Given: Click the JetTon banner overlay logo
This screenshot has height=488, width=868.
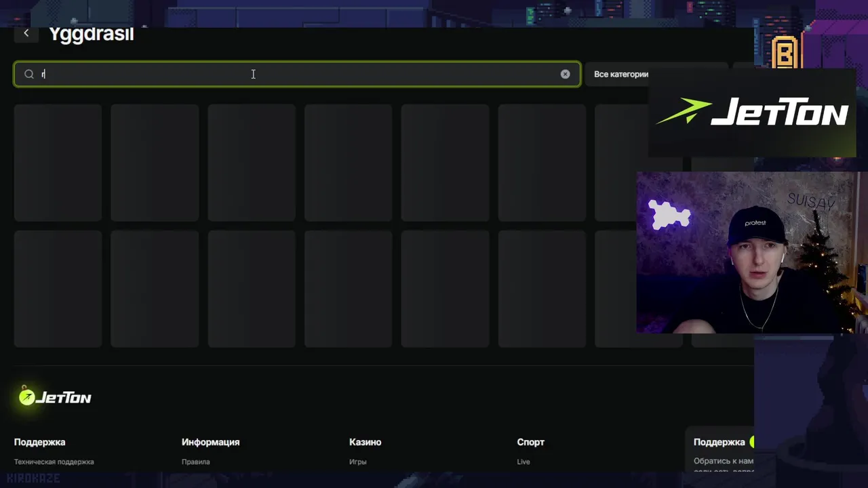Looking at the screenshot, I should pyautogui.click(x=752, y=113).
